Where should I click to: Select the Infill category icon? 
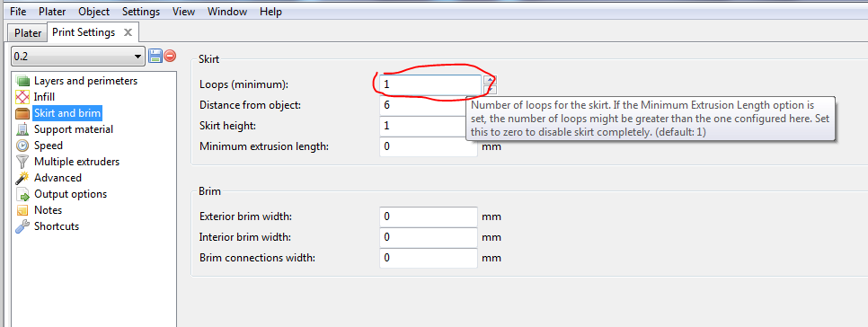pos(22,97)
